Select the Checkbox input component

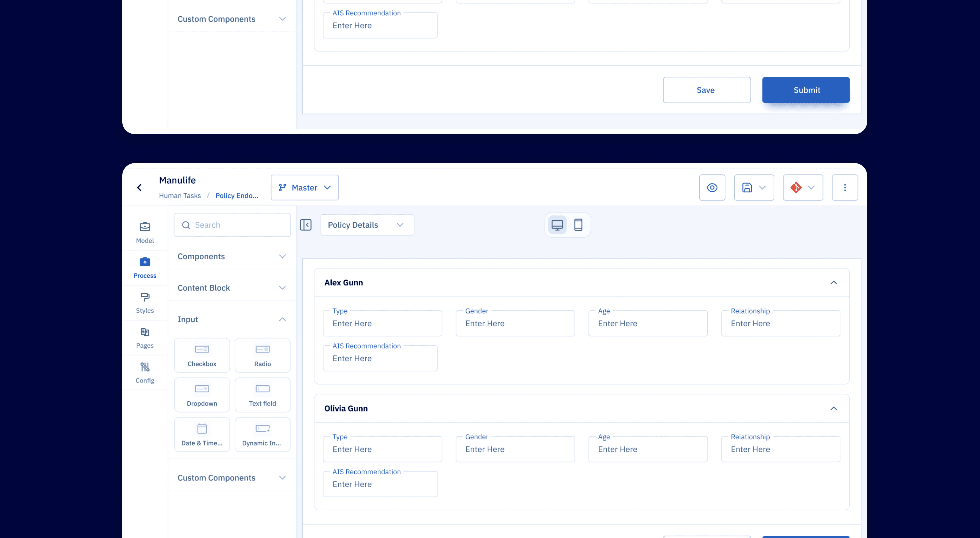[x=202, y=355]
